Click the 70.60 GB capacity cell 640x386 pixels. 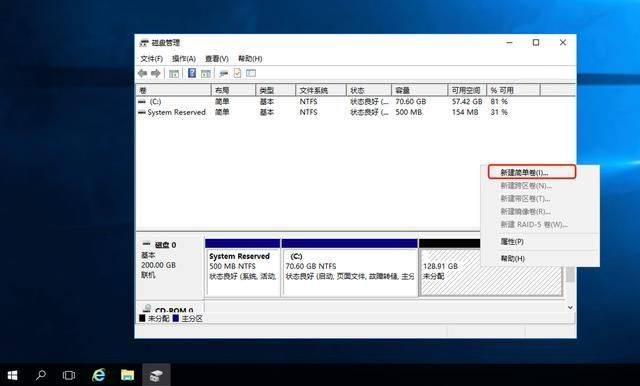(x=410, y=102)
